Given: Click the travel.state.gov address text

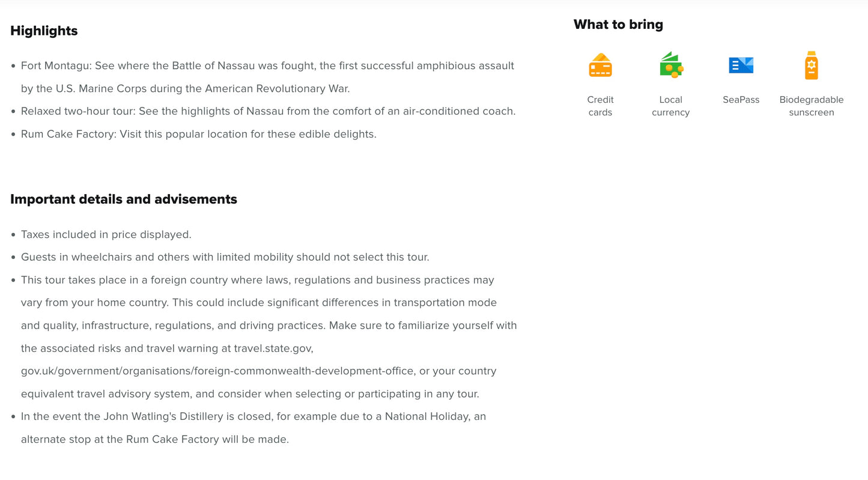Looking at the screenshot, I should pyautogui.click(x=273, y=348).
